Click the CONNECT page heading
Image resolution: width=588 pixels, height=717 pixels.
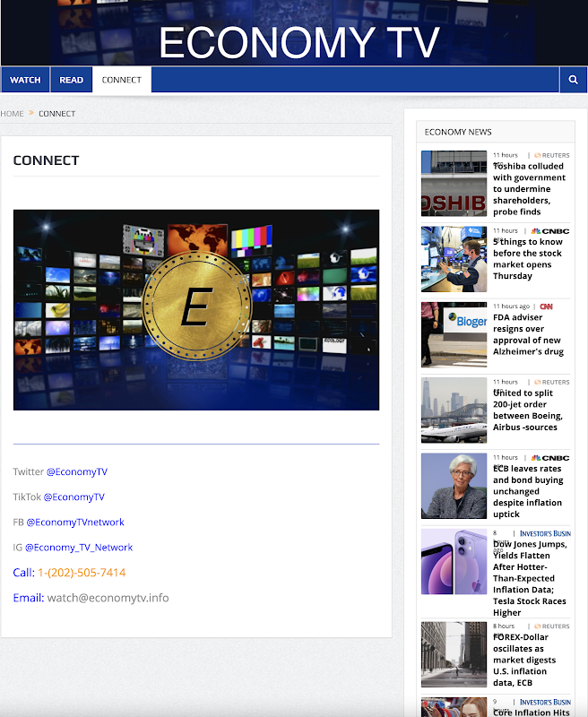[47, 160]
